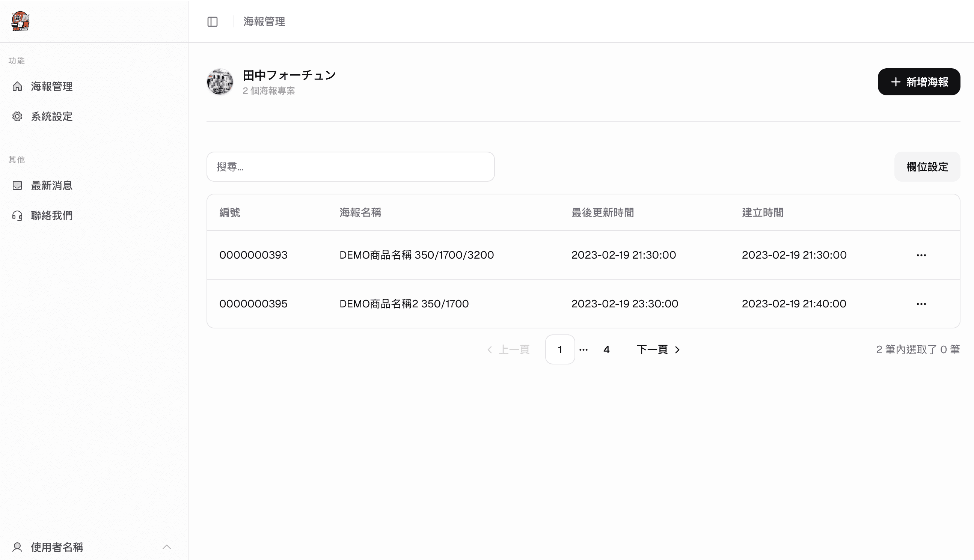Click the 海報管理 breadcrumb title
This screenshot has width=974, height=560.
pos(264,21)
